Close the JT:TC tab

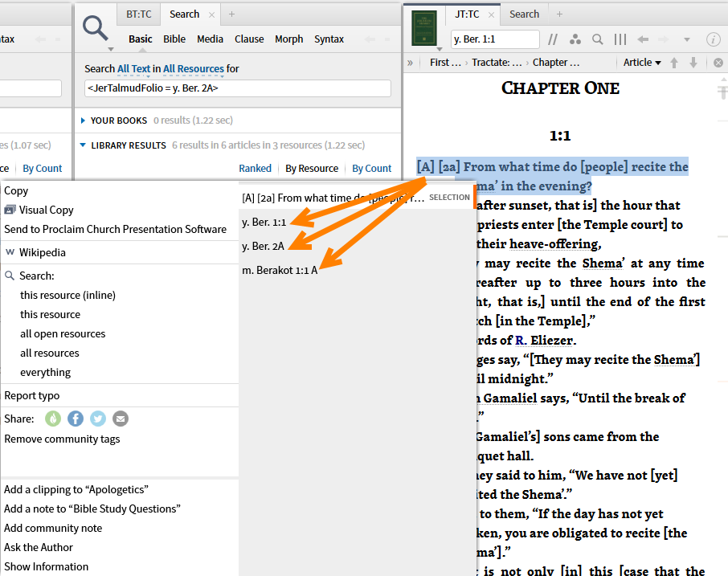[491, 14]
